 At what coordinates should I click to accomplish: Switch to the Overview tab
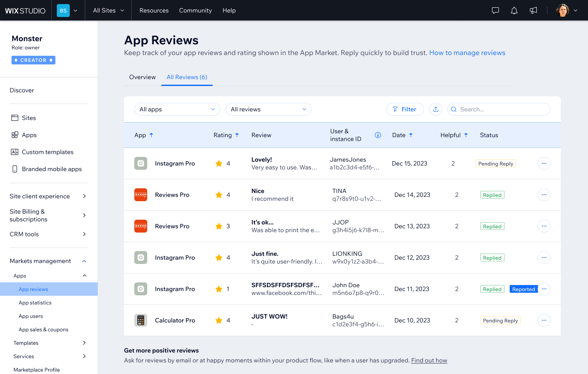click(x=142, y=77)
